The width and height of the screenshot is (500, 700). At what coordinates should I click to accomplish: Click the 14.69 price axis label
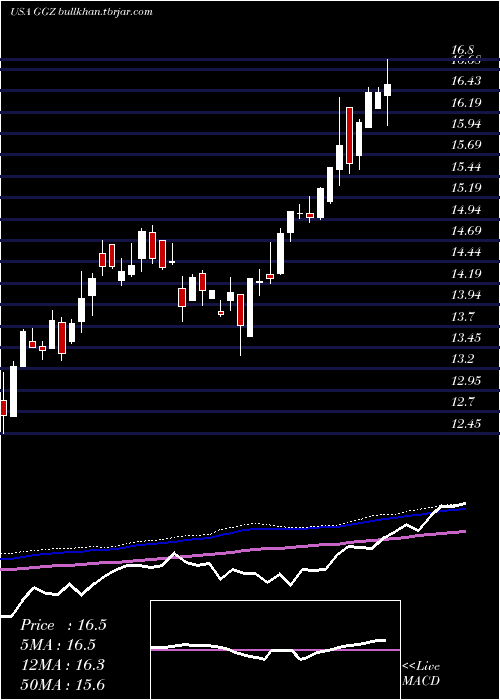point(466,231)
